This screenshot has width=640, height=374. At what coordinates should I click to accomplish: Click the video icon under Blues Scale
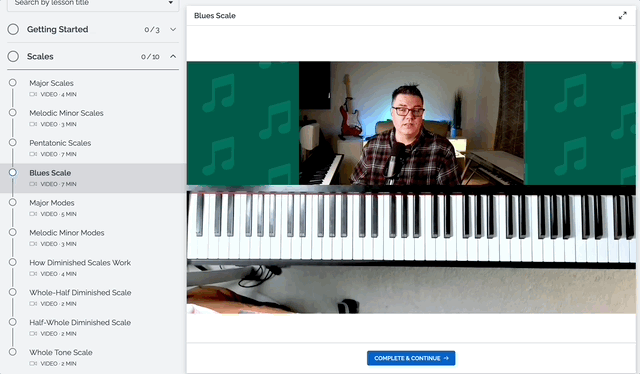(x=33, y=184)
